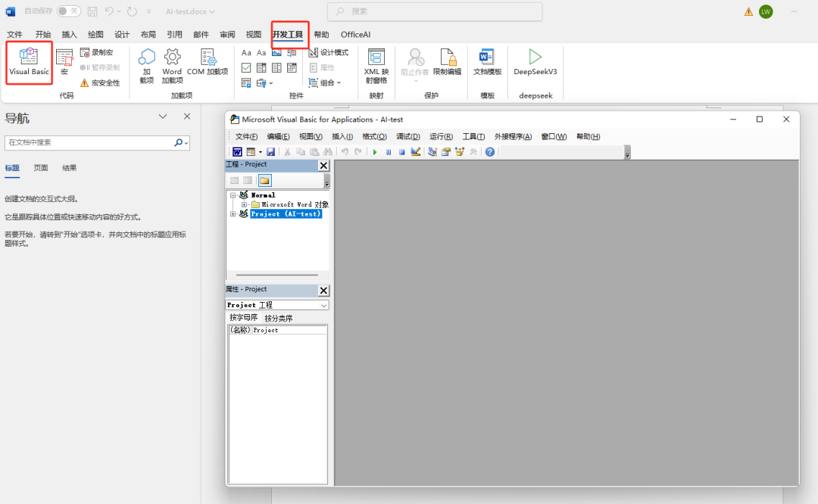This screenshot has height=504, width=818.
Task: Open the 文件 tab in Word
Action: pyautogui.click(x=14, y=34)
